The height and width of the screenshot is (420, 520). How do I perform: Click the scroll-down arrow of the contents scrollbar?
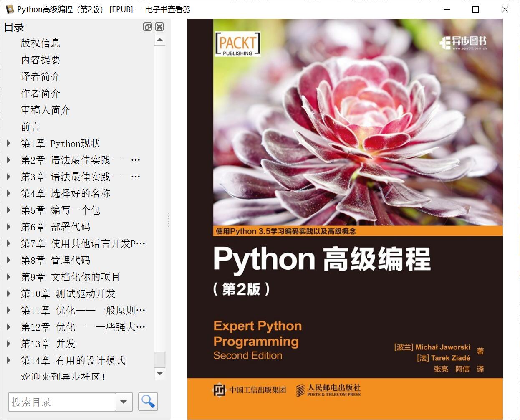(x=160, y=374)
